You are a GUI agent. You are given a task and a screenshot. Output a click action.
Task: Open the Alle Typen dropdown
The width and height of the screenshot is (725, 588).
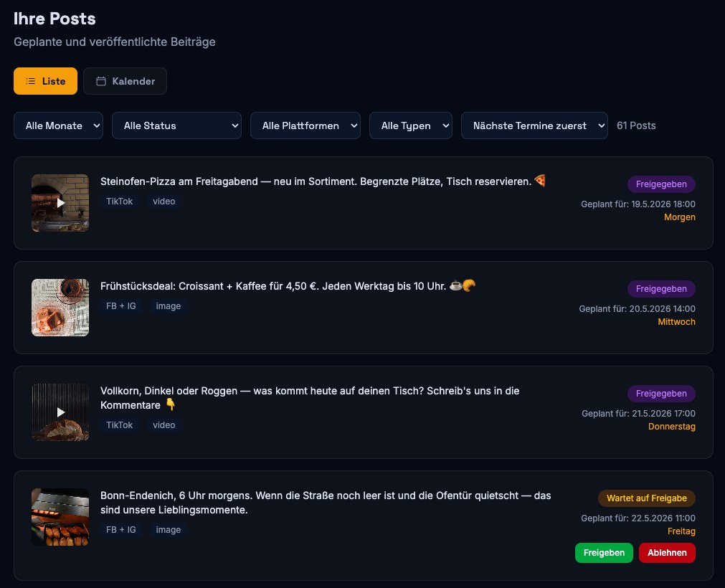[x=411, y=125]
